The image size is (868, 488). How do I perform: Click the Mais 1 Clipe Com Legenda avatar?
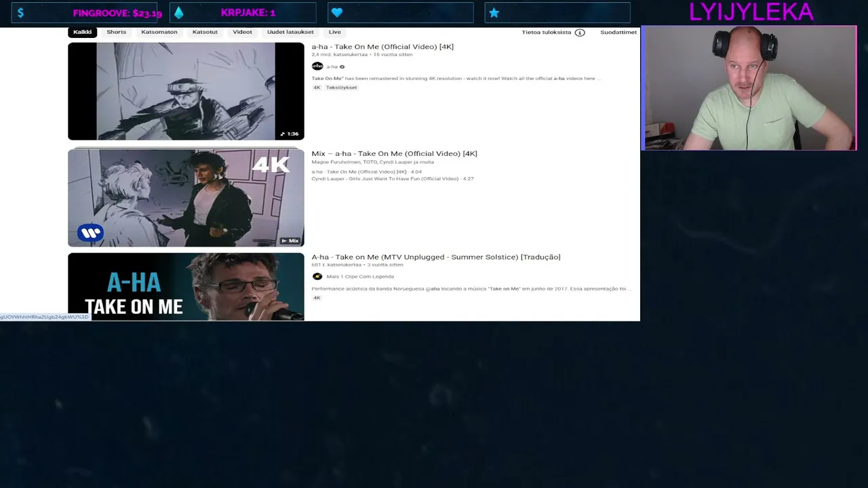[317, 277]
